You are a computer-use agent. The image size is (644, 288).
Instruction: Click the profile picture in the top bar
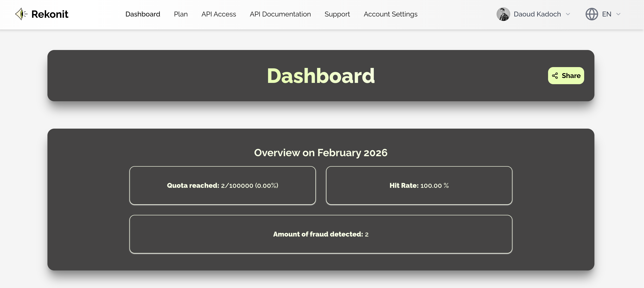click(x=503, y=14)
